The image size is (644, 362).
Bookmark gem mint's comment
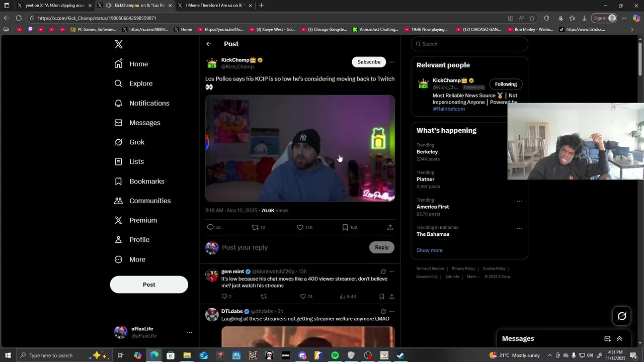pos(382,297)
